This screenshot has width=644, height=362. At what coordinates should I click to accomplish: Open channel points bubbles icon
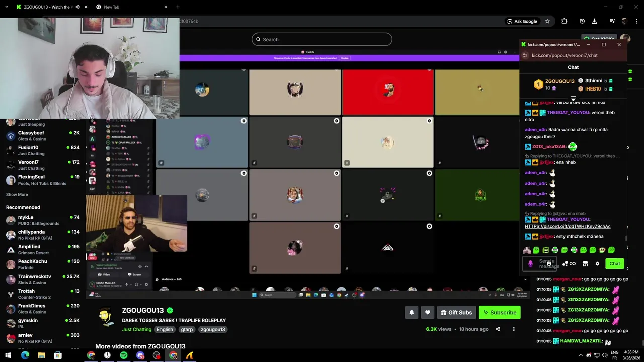pyautogui.click(x=565, y=263)
